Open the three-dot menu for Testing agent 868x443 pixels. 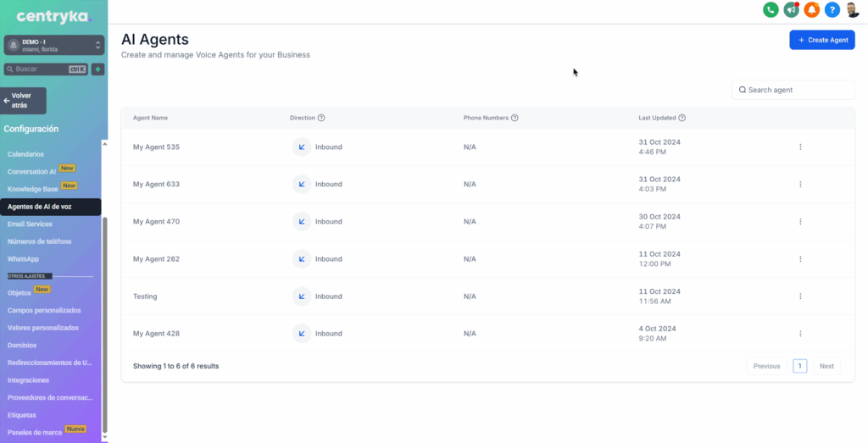(800, 296)
